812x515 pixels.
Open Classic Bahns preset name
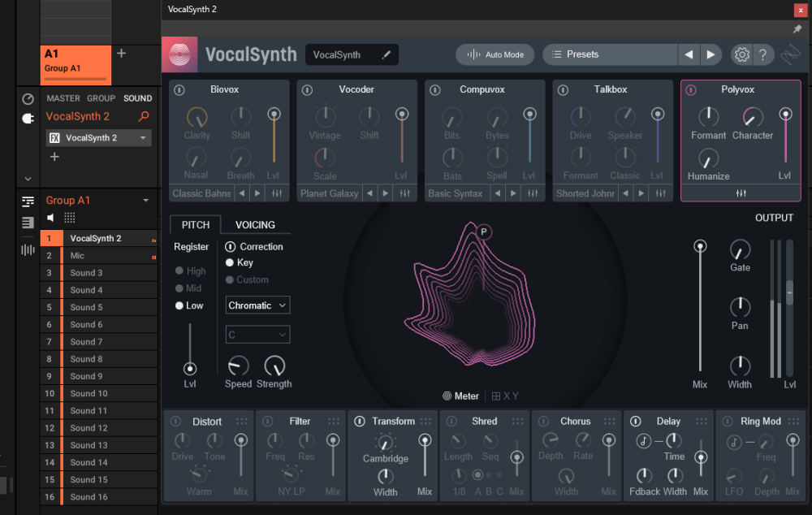click(201, 193)
